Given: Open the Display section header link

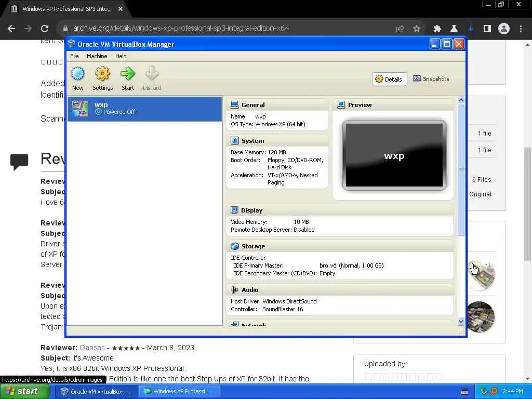Looking at the screenshot, I should [x=252, y=210].
